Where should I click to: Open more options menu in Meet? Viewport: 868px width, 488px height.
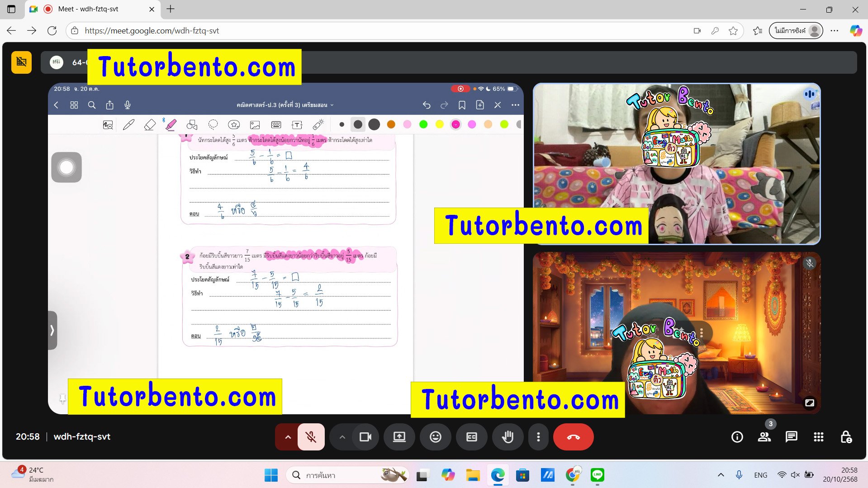(x=538, y=437)
